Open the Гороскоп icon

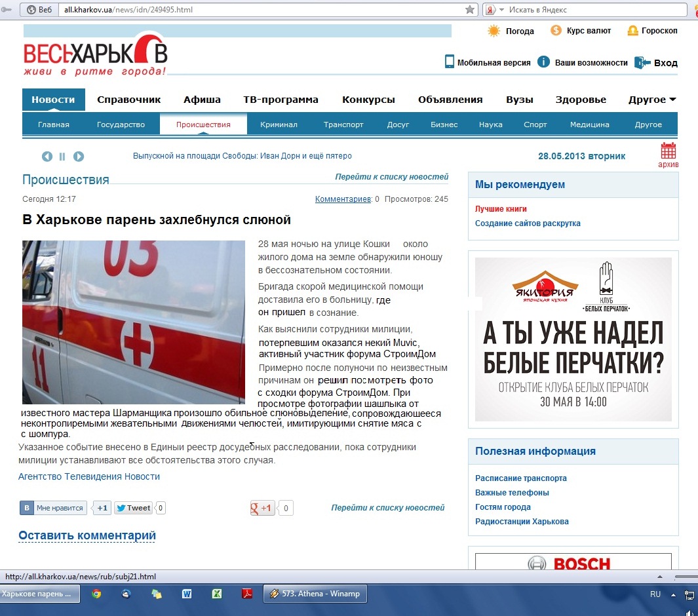tap(632, 30)
